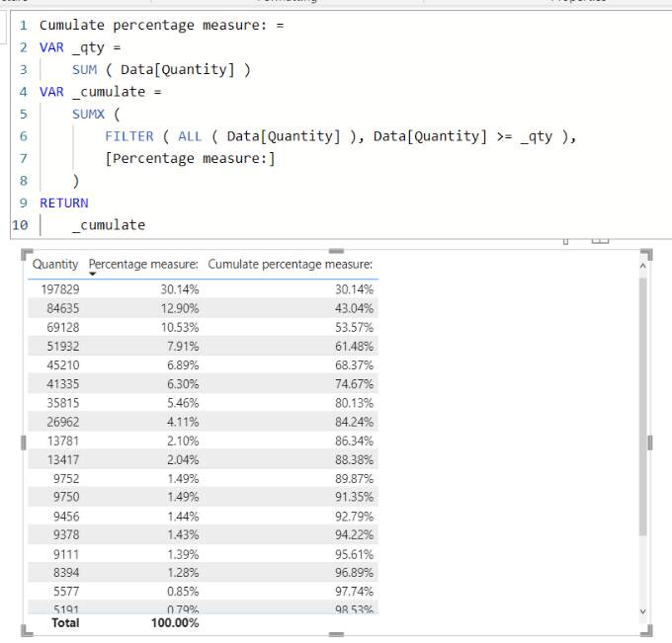
Task: Click the 53.57% cumulate cell
Action: click(x=354, y=327)
